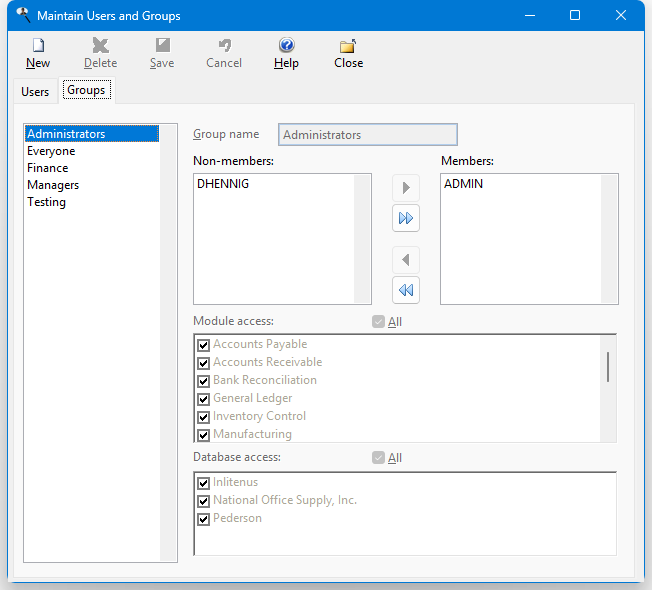Move all non-members to Members list
This screenshot has height=590, width=652.
pyautogui.click(x=406, y=218)
